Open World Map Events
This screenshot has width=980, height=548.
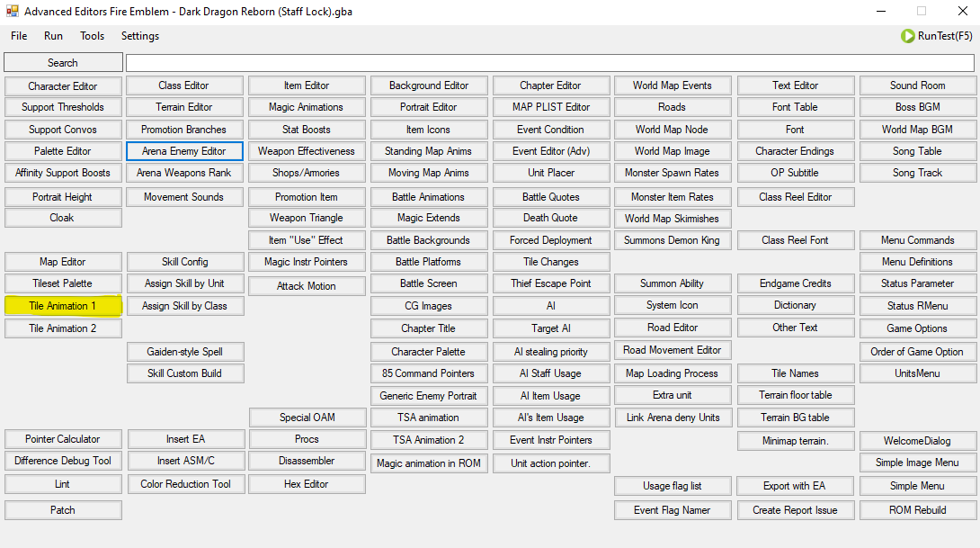[673, 85]
